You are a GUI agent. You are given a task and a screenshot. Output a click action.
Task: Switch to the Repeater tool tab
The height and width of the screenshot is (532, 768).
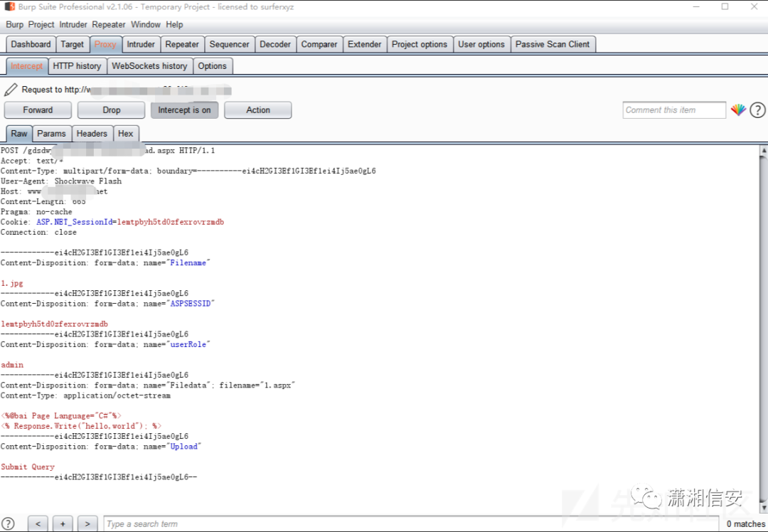pyautogui.click(x=182, y=44)
